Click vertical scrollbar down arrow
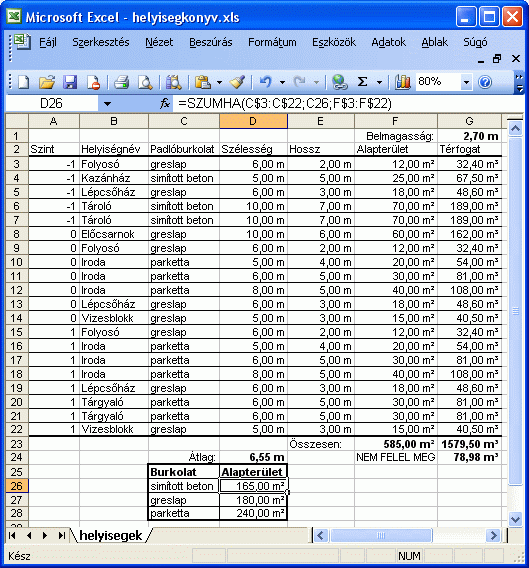This screenshot has width=529, height=568. point(515,519)
